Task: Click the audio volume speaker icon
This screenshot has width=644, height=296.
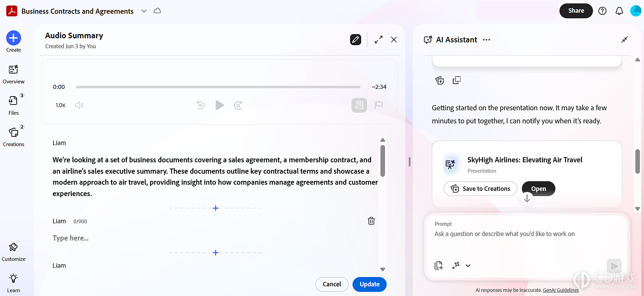Action: [x=79, y=105]
